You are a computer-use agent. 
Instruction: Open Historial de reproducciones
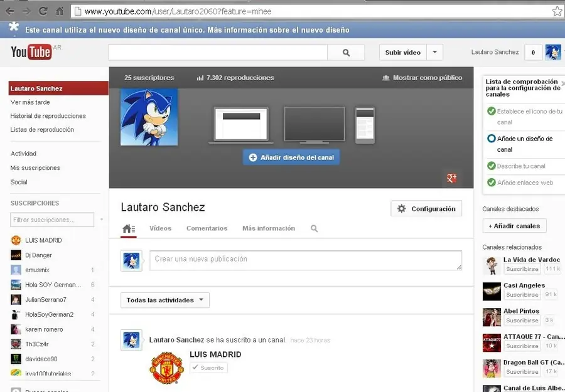click(48, 116)
